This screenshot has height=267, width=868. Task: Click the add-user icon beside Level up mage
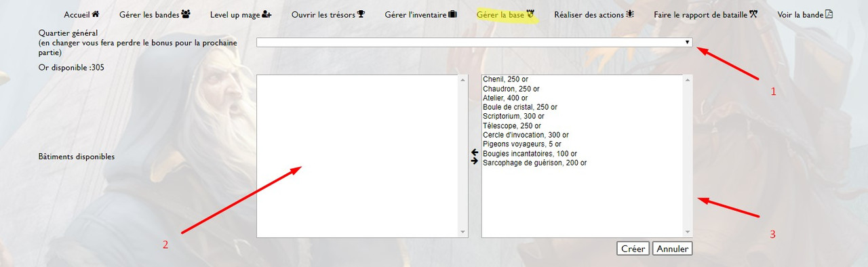point(267,14)
